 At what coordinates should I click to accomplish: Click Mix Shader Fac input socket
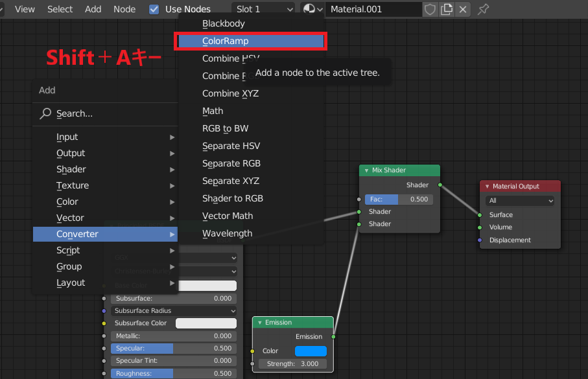[359, 200]
